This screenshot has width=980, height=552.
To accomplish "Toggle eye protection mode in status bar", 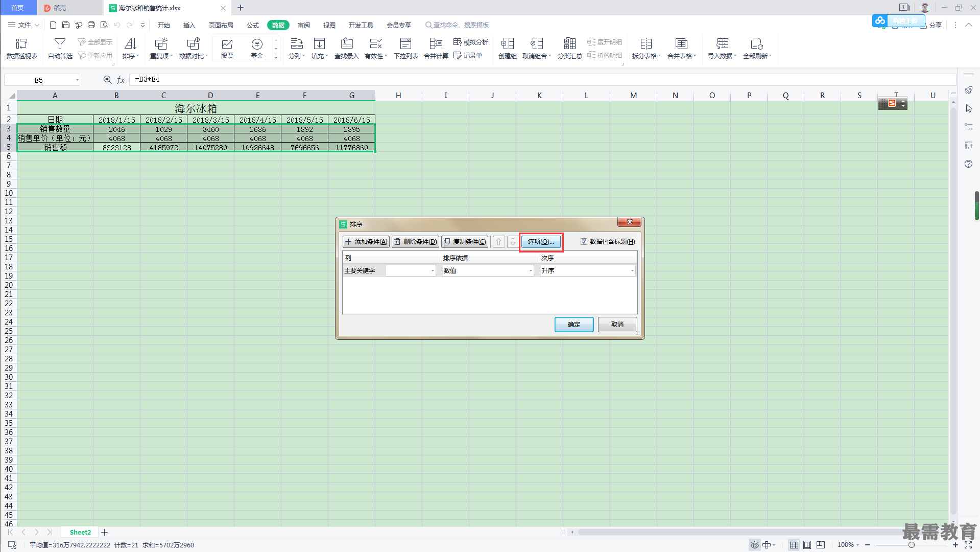I will (x=754, y=545).
